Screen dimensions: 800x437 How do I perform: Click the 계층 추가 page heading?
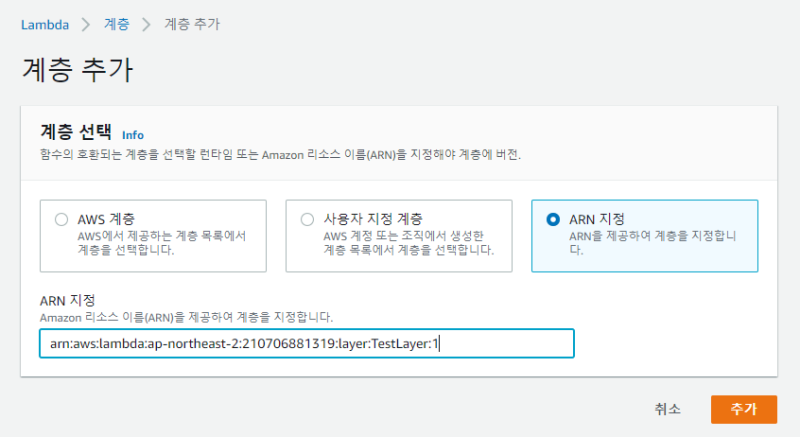tap(77, 70)
